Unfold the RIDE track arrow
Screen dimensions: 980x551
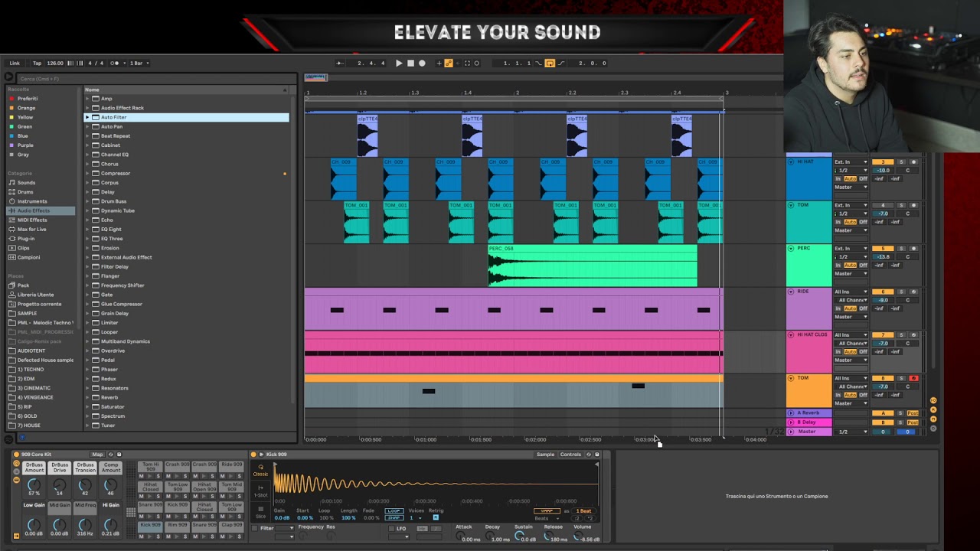[x=791, y=292]
